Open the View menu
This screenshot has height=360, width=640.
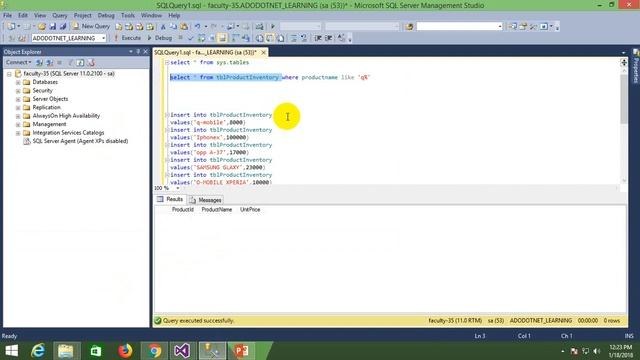click(x=40, y=15)
